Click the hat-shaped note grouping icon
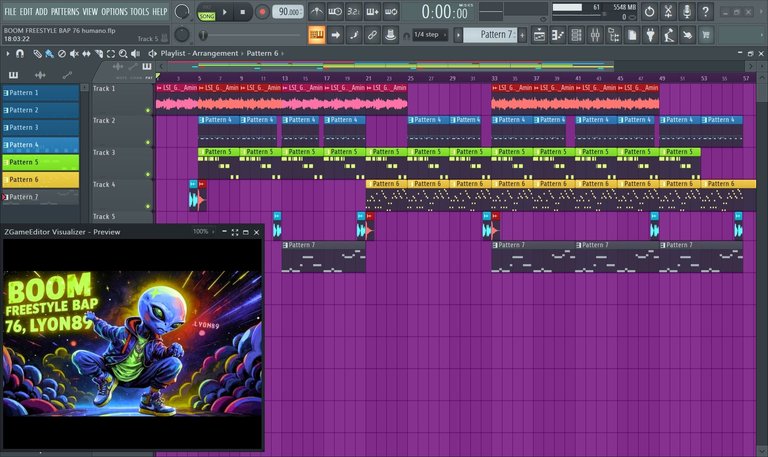 tap(390, 35)
